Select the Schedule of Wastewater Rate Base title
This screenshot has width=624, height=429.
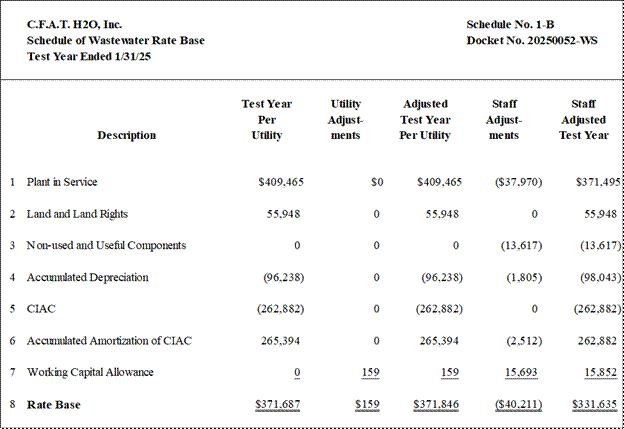pyautogui.click(x=116, y=40)
